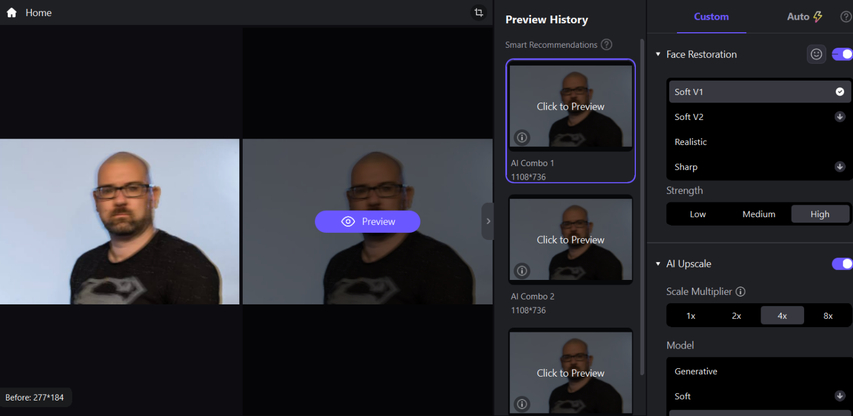
Task: Select Soft V2 face model row
Action: [x=759, y=117]
